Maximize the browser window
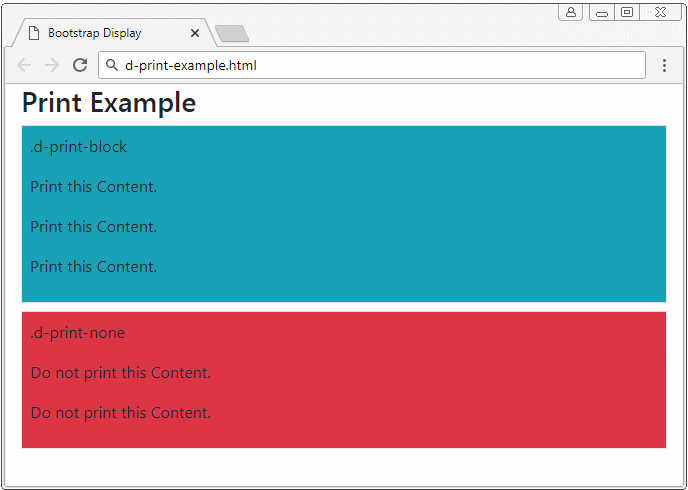Screen dimensions: 688x490 click(x=627, y=12)
